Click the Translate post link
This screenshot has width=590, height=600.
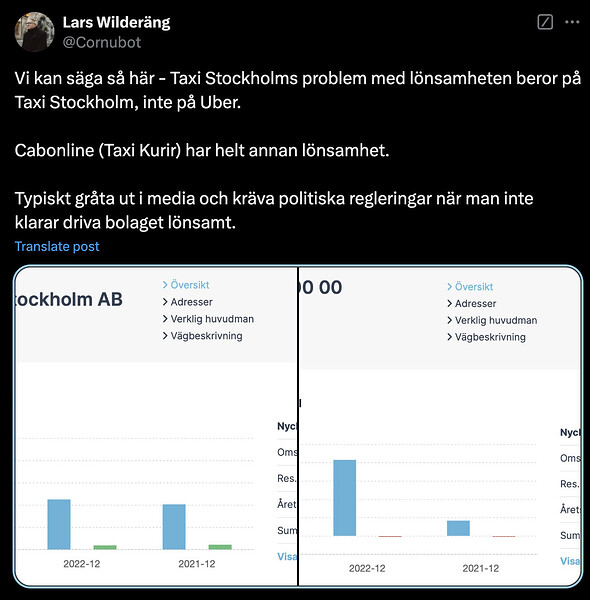point(57,246)
